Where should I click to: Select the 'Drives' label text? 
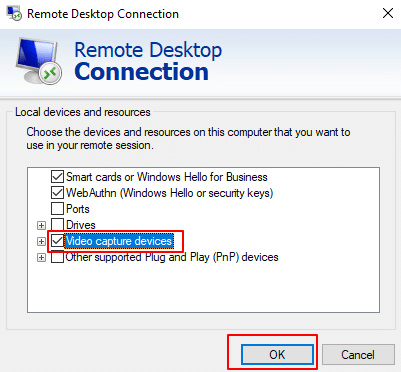tap(81, 225)
